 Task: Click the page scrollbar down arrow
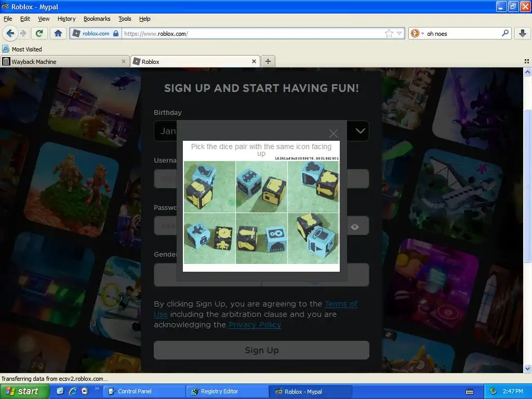point(527,368)
